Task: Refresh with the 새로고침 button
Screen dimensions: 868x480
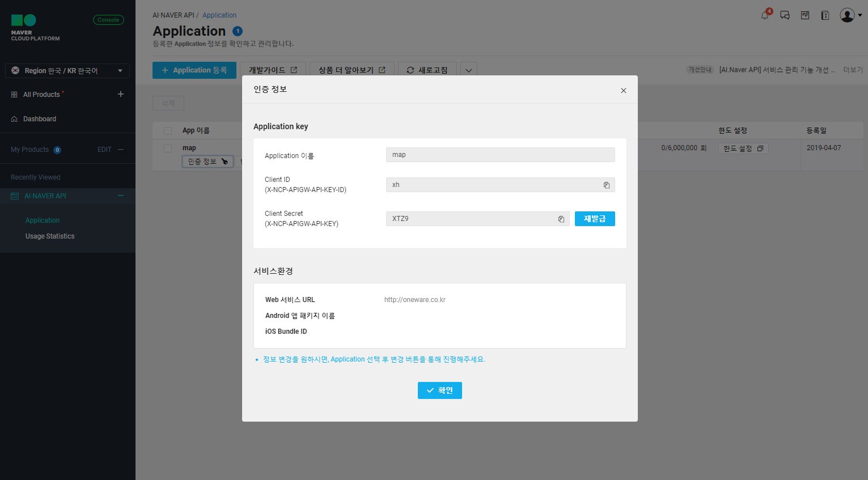Action: [427, 70]
